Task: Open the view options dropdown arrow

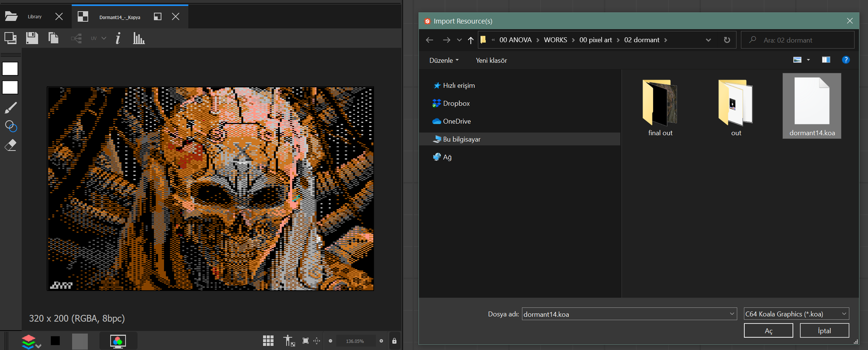Action: coord(808,60)
